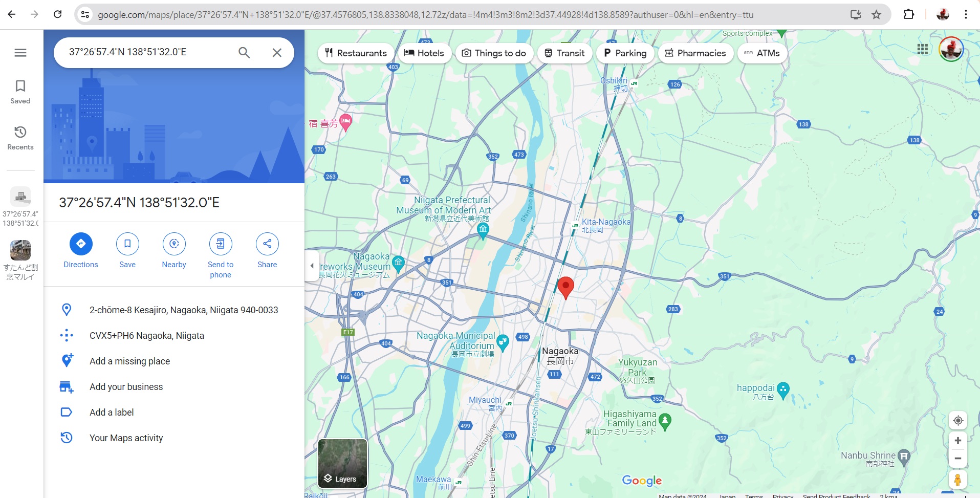The height and width of the screenshot is (498, 980).
Task: Open recent すたんど割烹マルイ item
Action: tap(20, 261)
